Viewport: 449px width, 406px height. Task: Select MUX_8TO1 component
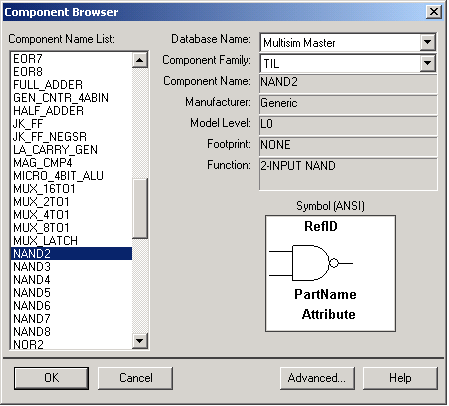click(71, 228)
